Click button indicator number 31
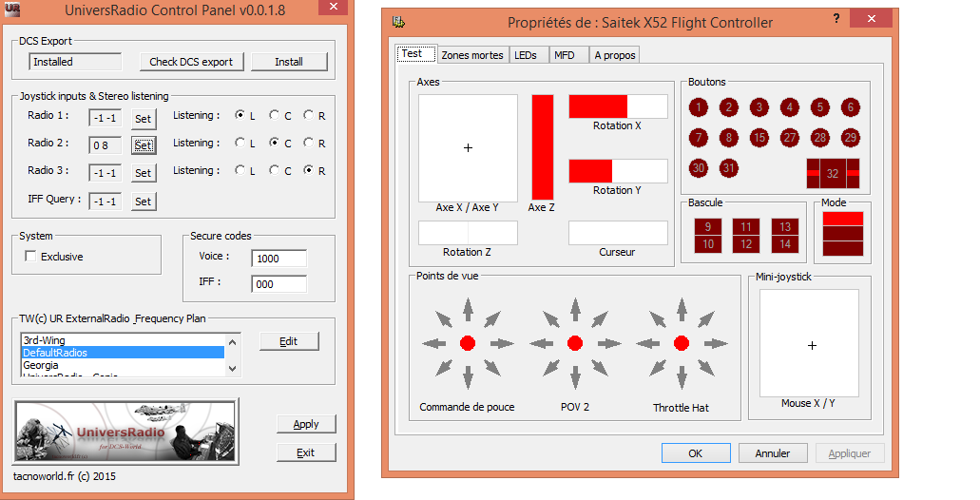Viewport: 980px width, 500px height. 729,168
